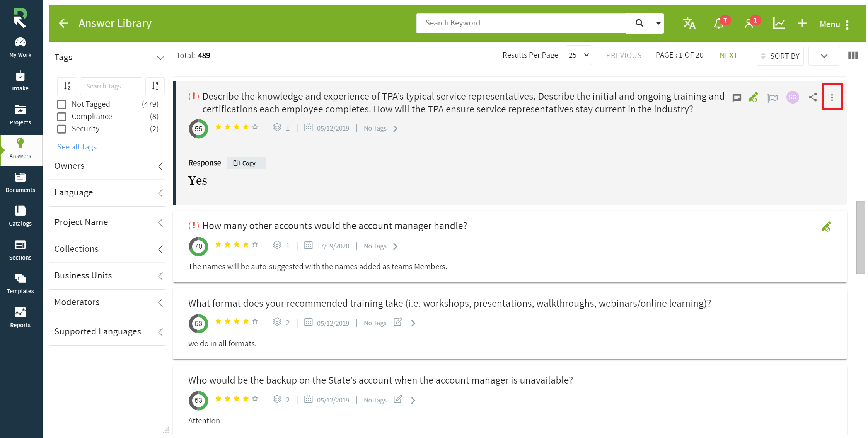
Task: Open Reports in the sidebar
Action: pos(20,318)
